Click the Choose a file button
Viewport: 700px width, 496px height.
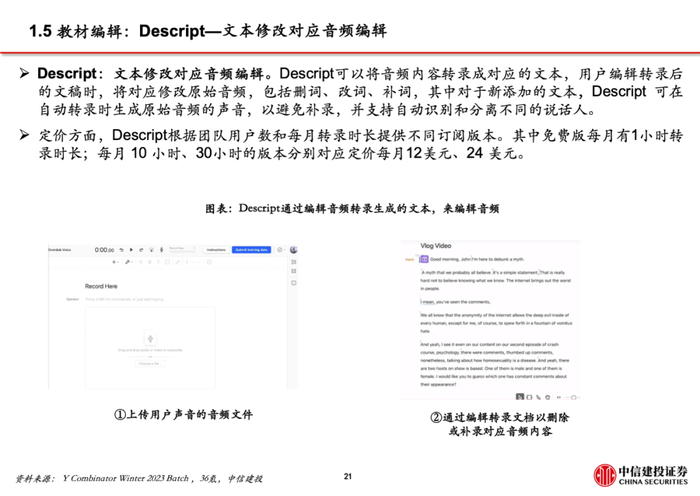point(150,363)
